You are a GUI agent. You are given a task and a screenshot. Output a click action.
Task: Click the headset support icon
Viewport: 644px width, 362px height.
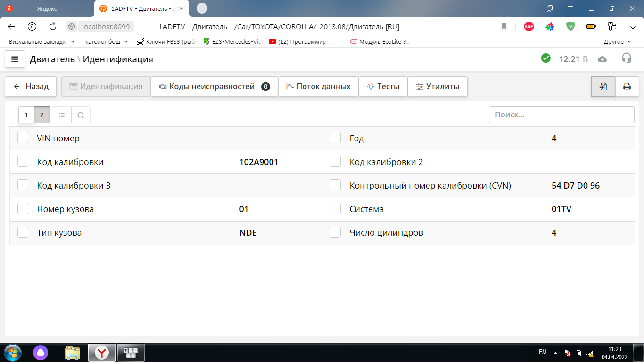626,58
